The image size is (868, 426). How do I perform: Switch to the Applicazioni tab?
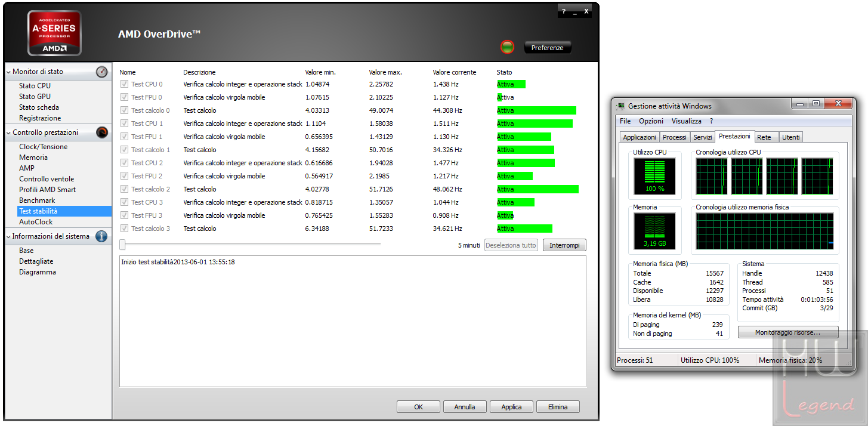click(640, 137)
